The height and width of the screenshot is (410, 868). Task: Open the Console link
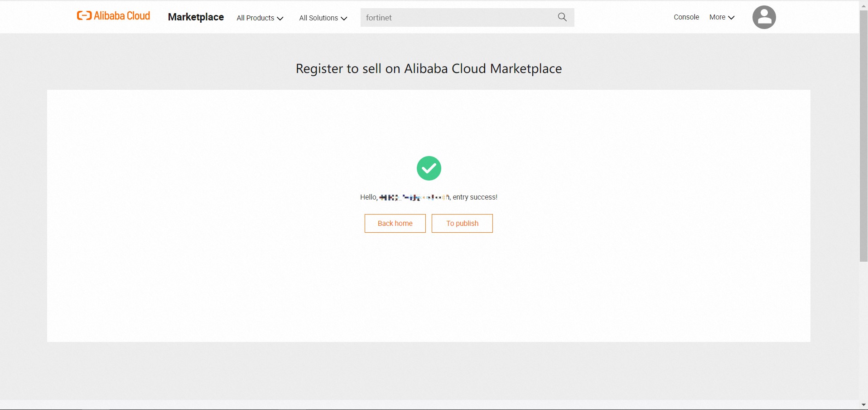click(686, 17)
